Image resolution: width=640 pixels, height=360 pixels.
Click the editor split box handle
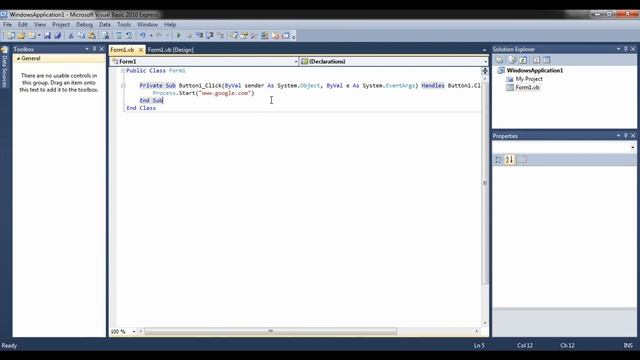485,71
